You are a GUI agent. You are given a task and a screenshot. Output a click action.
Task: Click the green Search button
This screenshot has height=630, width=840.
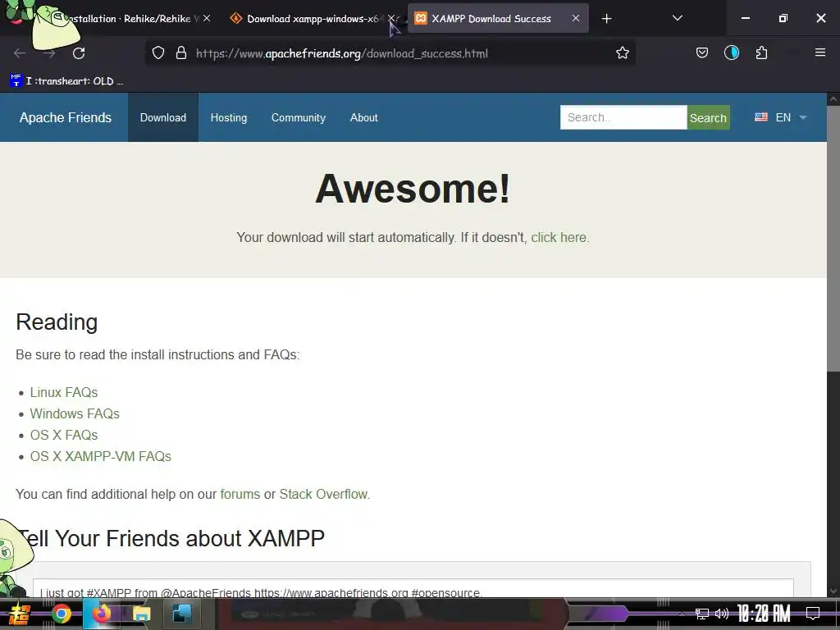[708, 118]
